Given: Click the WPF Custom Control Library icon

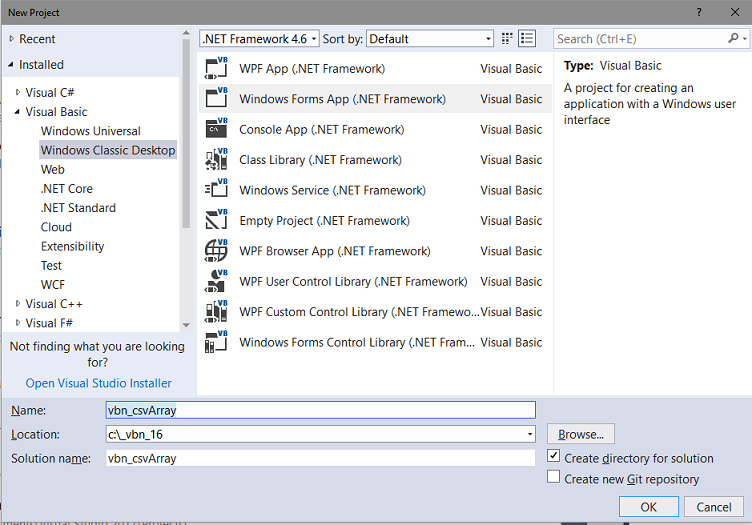Looking at the screenshot, I should point(216,312).
